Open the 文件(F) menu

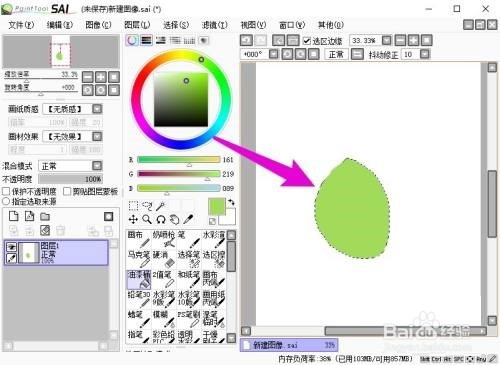(21, 25)
